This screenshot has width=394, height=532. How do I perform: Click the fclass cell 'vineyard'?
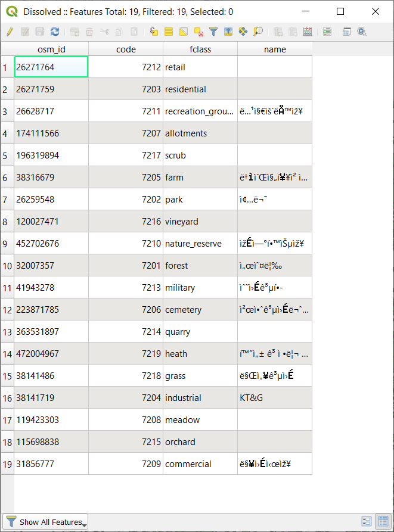click(200, 222)
